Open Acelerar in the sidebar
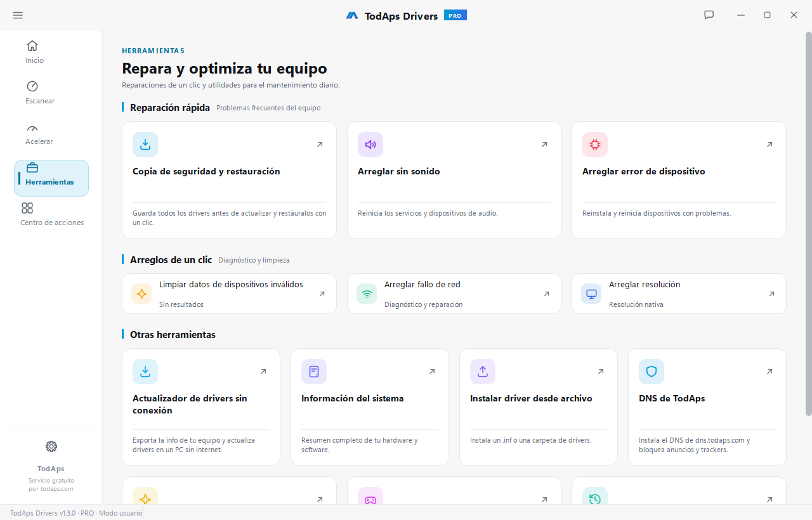The image size is (812, 520). click(x=39, y=133)
